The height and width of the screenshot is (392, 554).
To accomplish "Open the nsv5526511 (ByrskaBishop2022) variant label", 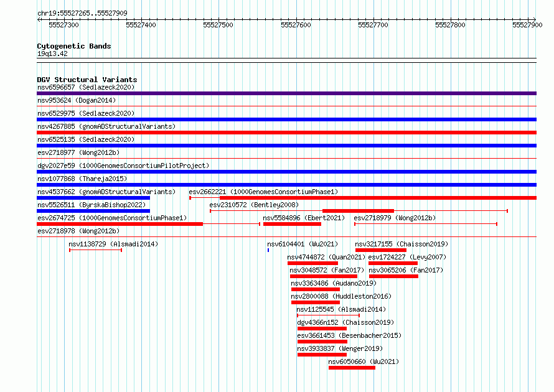I will tap(92, 205).
